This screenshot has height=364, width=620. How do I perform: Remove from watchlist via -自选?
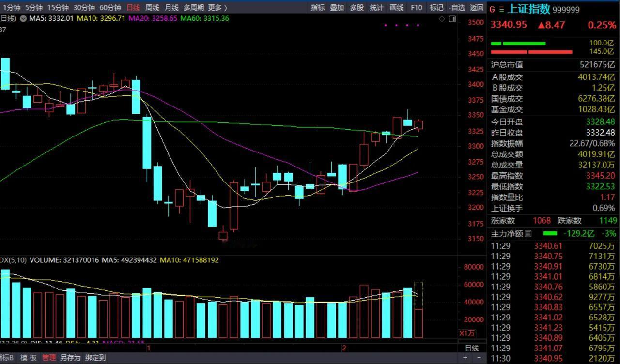457,8
